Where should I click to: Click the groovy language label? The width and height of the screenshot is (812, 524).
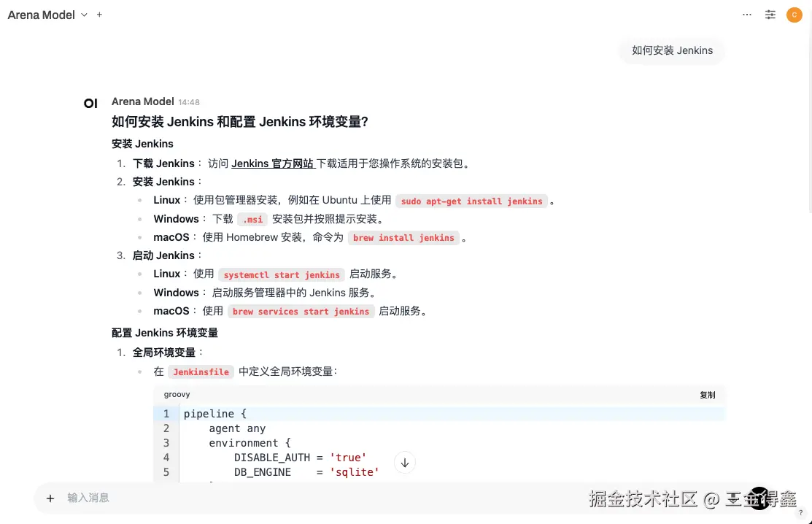pos(177,395)
